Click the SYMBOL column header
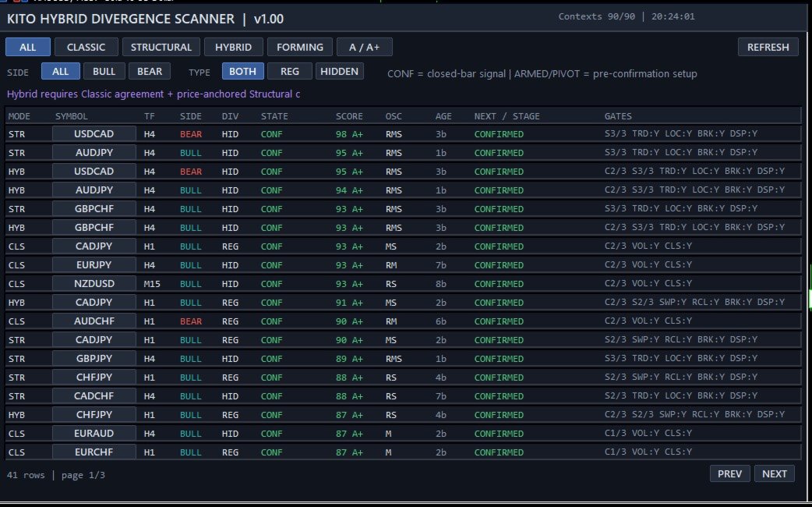The image size is (812, 507). click(x=72, y=116)
